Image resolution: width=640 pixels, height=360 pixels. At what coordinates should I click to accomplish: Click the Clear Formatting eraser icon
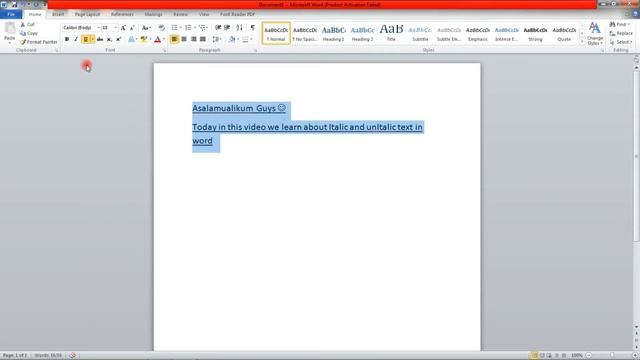pos(162,28)
